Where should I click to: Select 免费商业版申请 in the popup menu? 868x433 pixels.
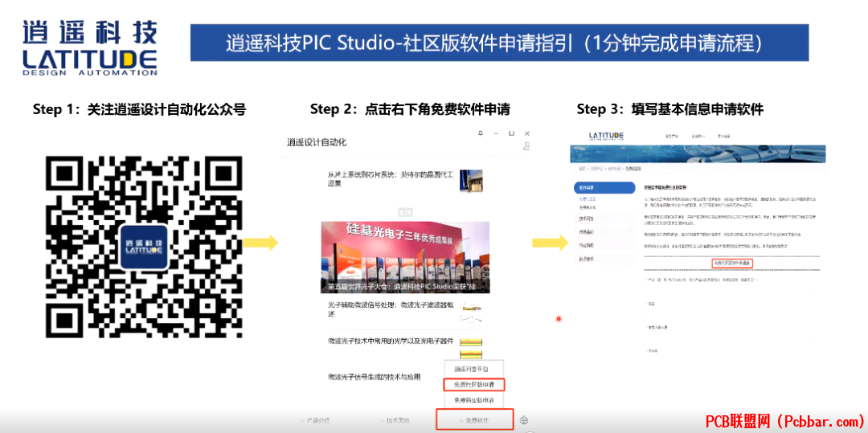tap(474, 400)
